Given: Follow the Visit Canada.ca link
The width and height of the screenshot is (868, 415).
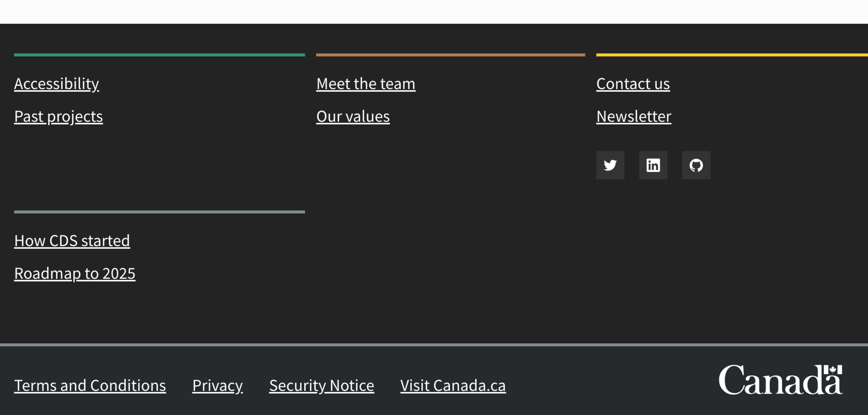Looking at the screenshot, I should click(453, 385).
